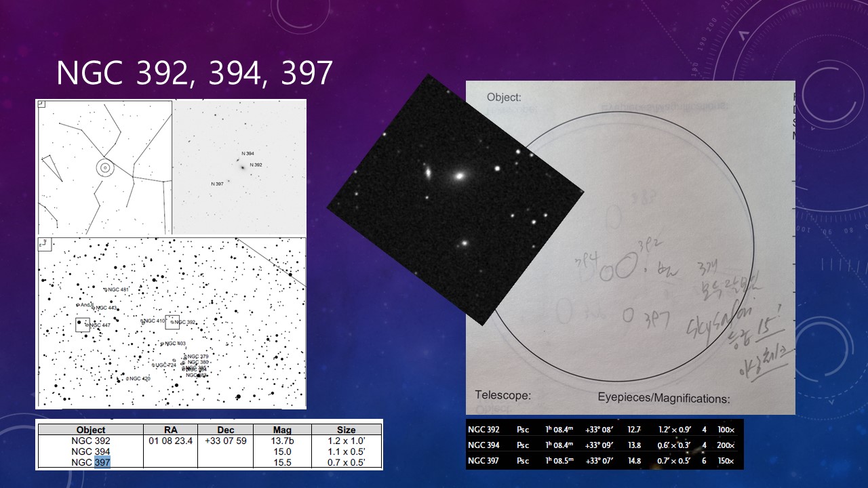Click the square marker around NGC 392 on the chart
The width and height of the screenshot is (868, 488).
(x=172, y=323)
